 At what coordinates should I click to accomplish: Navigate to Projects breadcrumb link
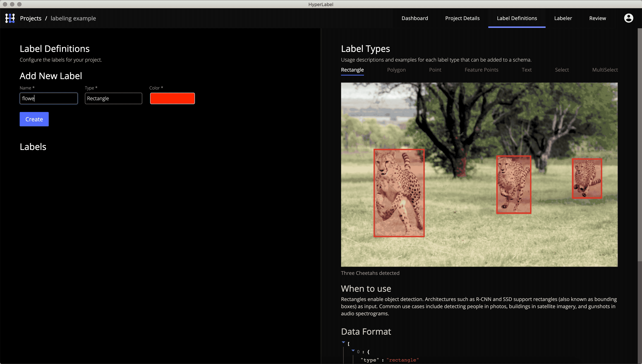30,18
